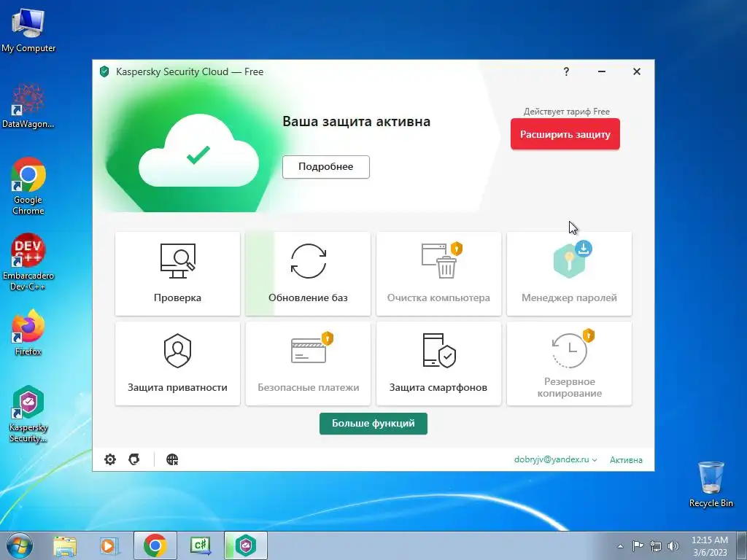Close the Kaspersky Security Cloud window
This screenshot has width=747, height=560.
pos(636,71)
